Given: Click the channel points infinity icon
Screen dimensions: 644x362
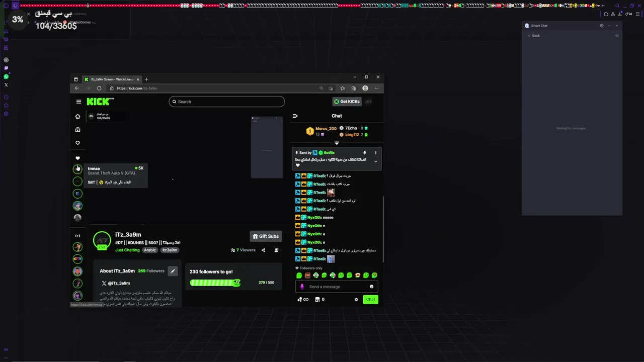Looking at the screenshot, I should coord(303,299).
